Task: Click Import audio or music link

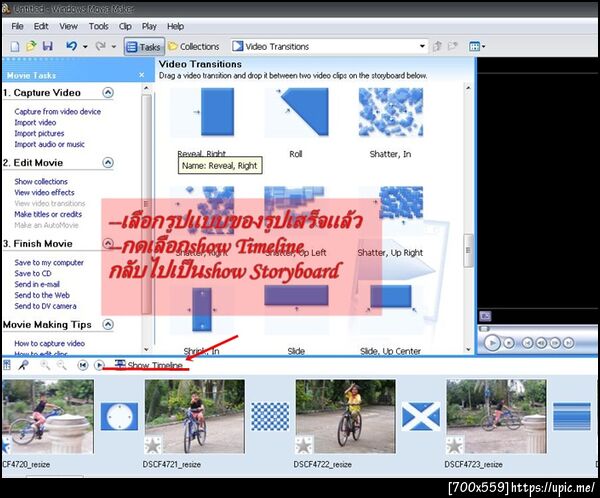Action: click(x=49, y=144)
